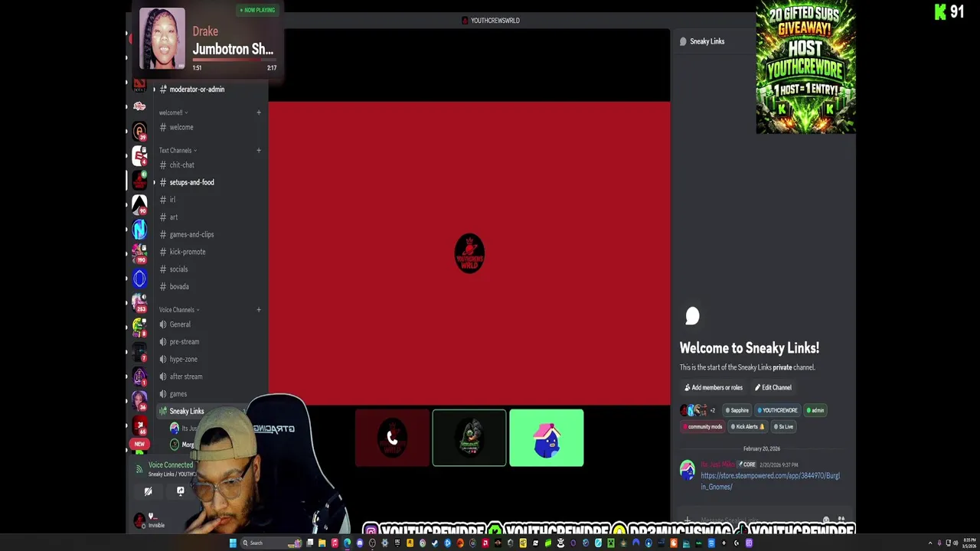Click the Drake Jumbotron now playing widget
Viewport: 980px width, 551px height.
207,39
